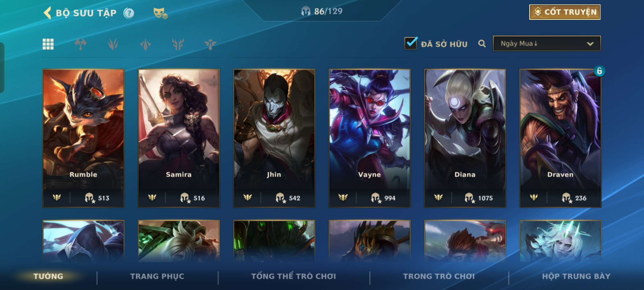Image resolution: width=644 pixels, height=290 pixels.
Task: Select the third role filter icon
Action: pyautogui.click(x=145, y=44)
